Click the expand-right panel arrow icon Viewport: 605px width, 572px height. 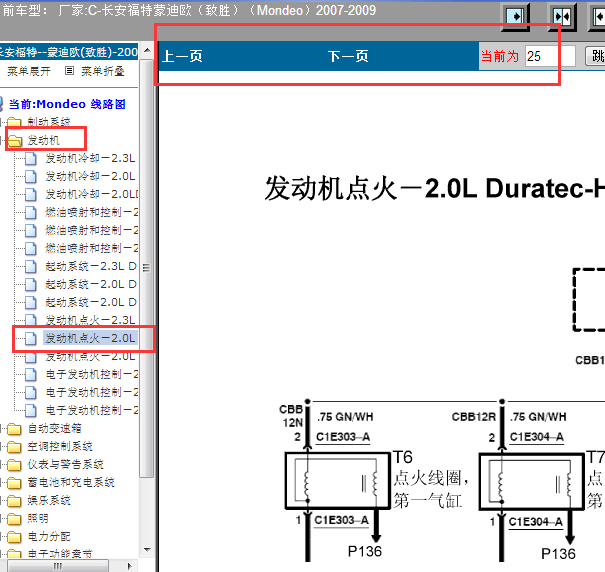coord(515,17)
